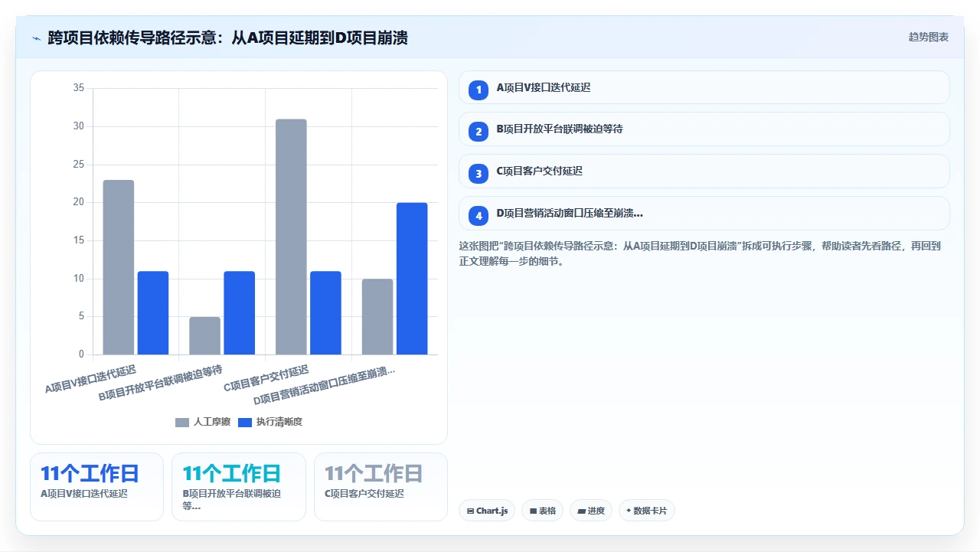The height and width of the screenshot is (552, 980).
Task: Click the 进度 tag chip
Action: point(591,511)
